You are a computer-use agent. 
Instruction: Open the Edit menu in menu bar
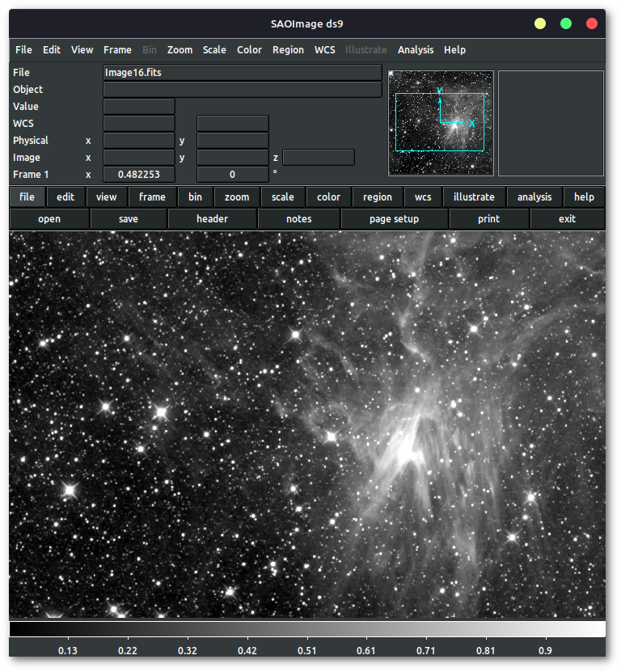[x=52, y=49]
